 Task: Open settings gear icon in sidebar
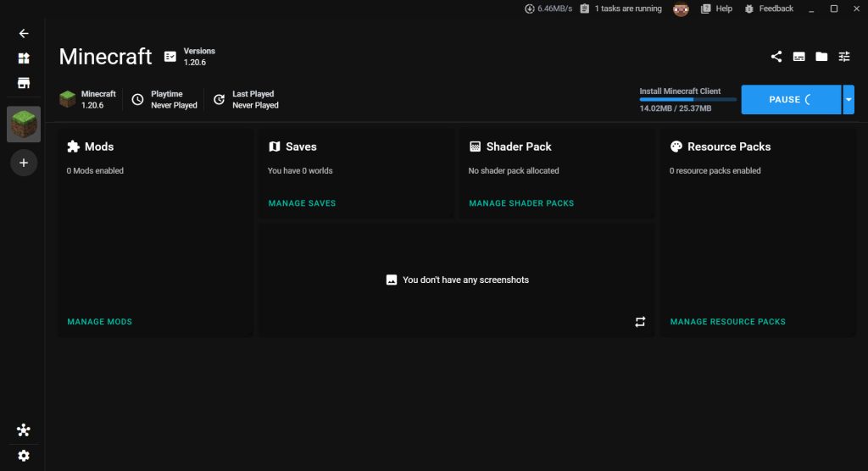(23, 456)
